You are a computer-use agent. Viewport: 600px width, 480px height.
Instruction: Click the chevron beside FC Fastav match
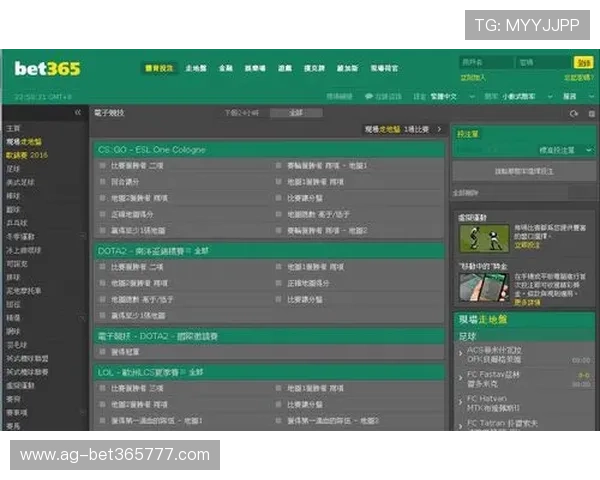(x=460, y=378)
